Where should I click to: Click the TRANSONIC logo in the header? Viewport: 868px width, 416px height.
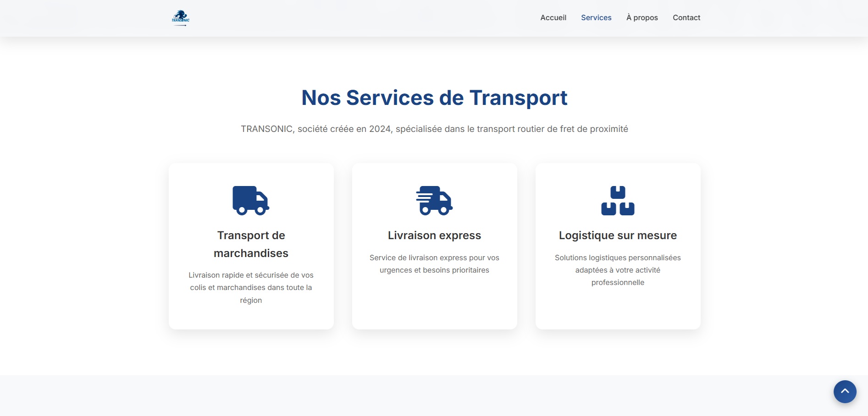(x=180, y=18)
